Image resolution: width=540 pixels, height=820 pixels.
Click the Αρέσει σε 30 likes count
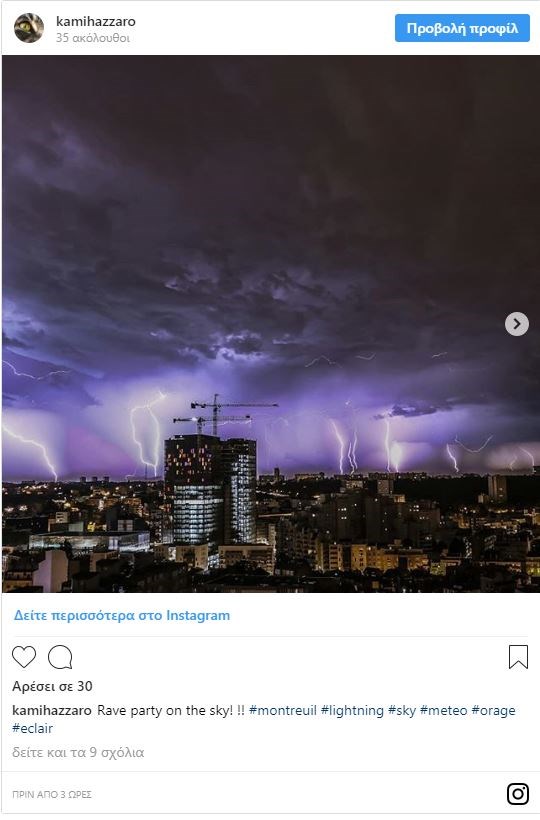(52, 687)
